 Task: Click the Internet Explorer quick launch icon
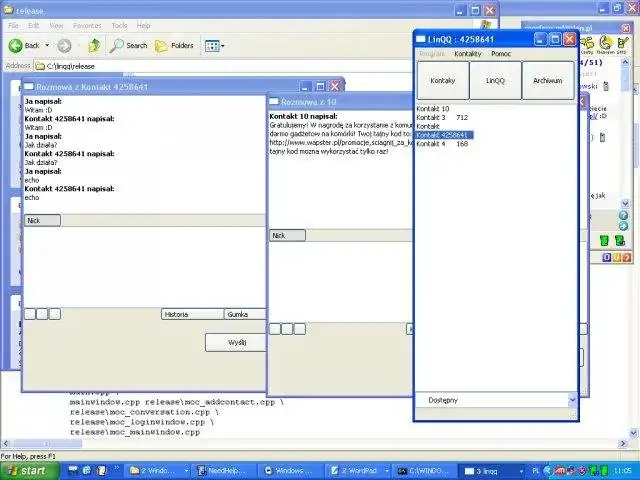[87, 471]
